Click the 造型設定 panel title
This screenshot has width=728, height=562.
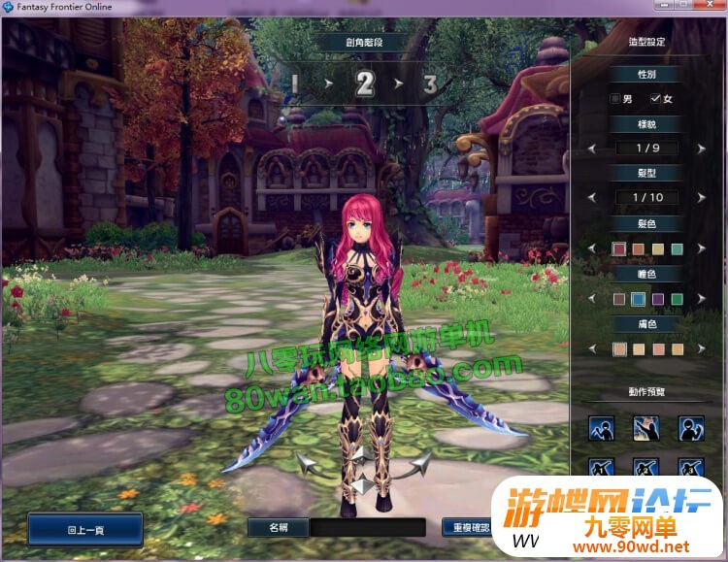pos(646,42)
